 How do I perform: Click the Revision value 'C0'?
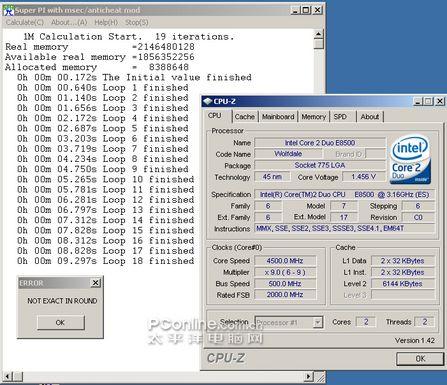[x=418, y=217]
